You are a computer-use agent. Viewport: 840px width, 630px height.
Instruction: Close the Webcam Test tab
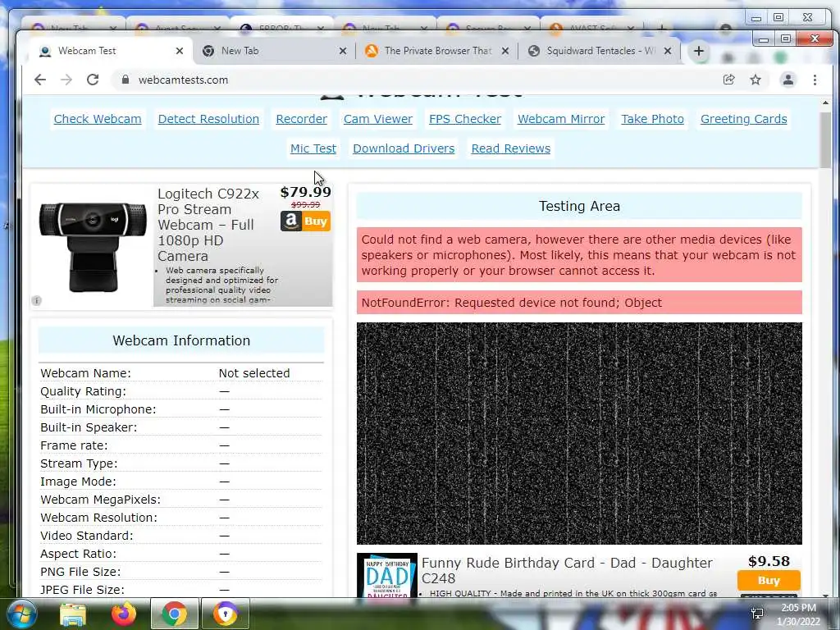[180, 51]
